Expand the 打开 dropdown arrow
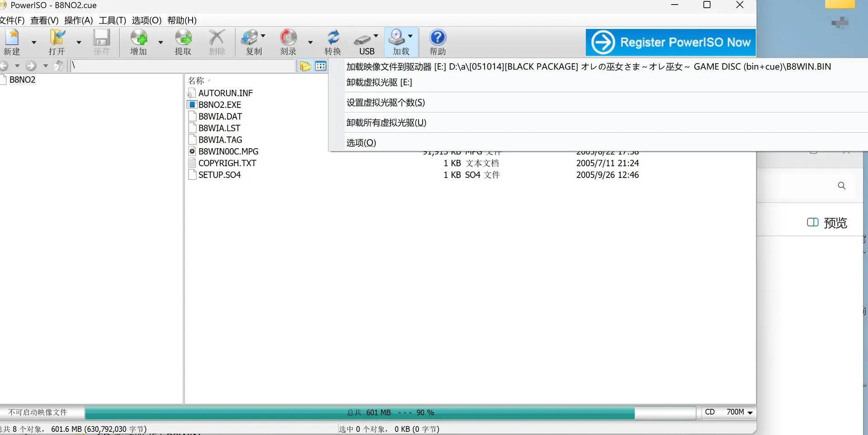868x435 pixels. [x=79, y=42]
